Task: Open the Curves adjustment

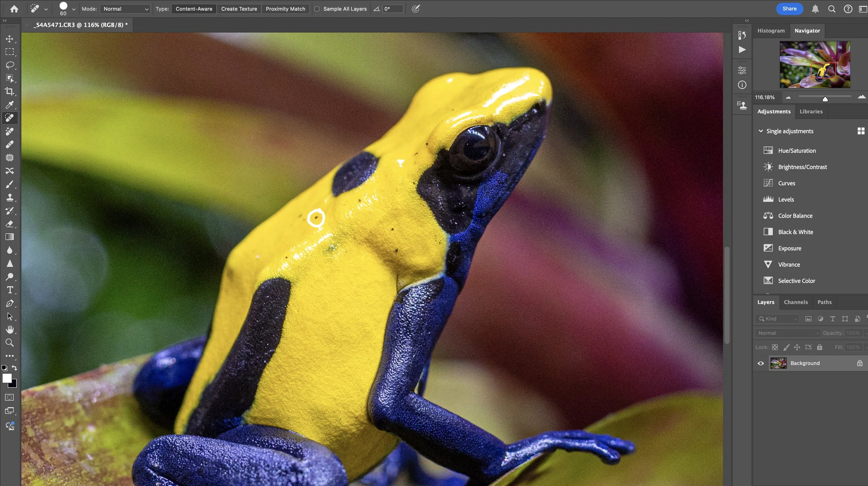Action: 786,183
